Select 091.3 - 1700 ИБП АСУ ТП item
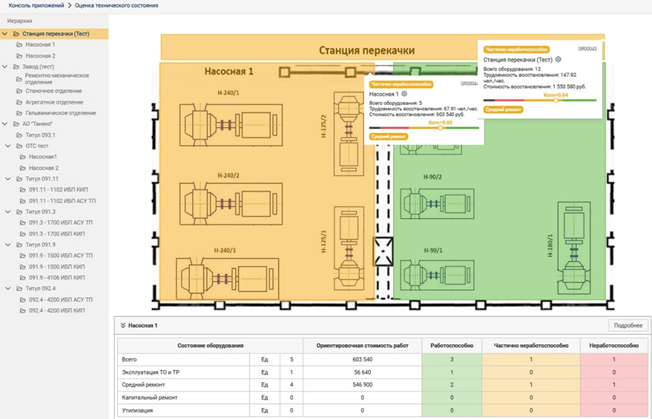The height and width of the screenshot is (419, 652). (61, 222)
